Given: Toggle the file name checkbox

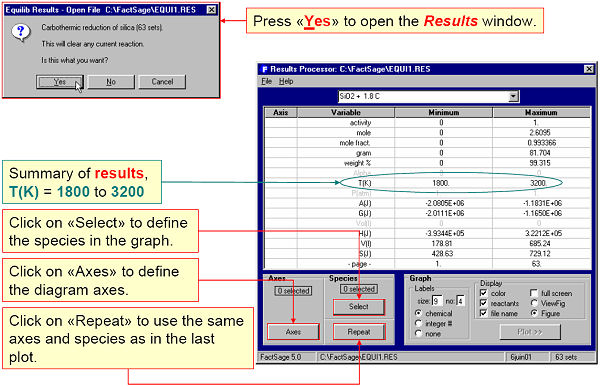Looking at the screenshot, I should [x=483, y=313].
